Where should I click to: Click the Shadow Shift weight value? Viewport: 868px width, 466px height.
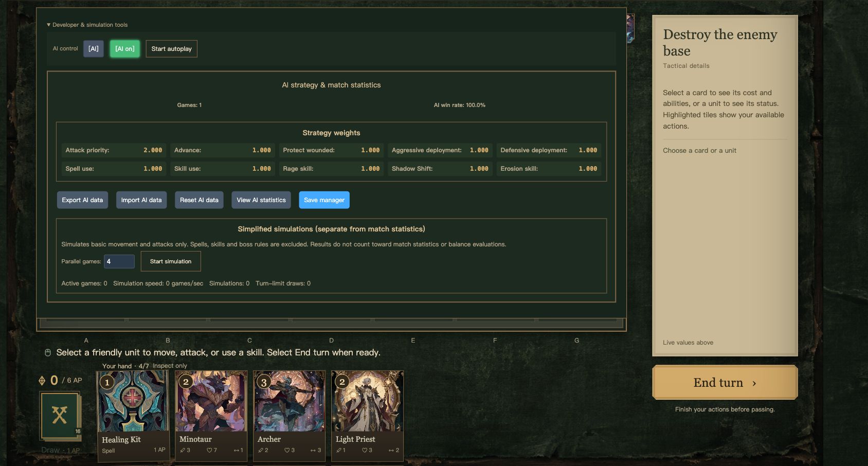479,169
